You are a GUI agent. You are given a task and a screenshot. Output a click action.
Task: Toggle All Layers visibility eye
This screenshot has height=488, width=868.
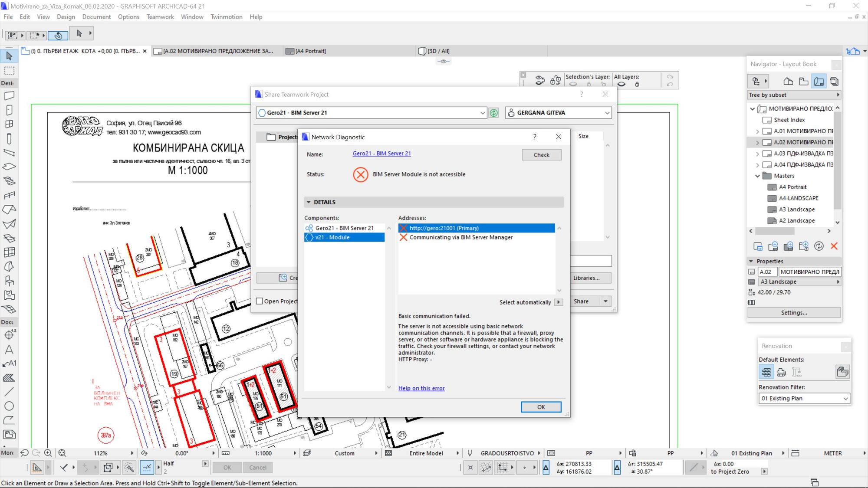621,84
